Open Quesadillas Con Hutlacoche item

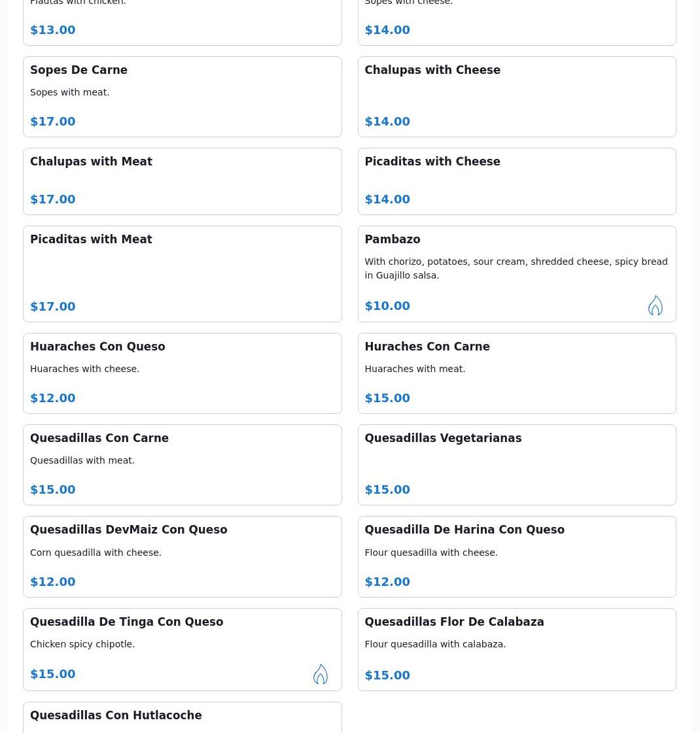point(183,717)
